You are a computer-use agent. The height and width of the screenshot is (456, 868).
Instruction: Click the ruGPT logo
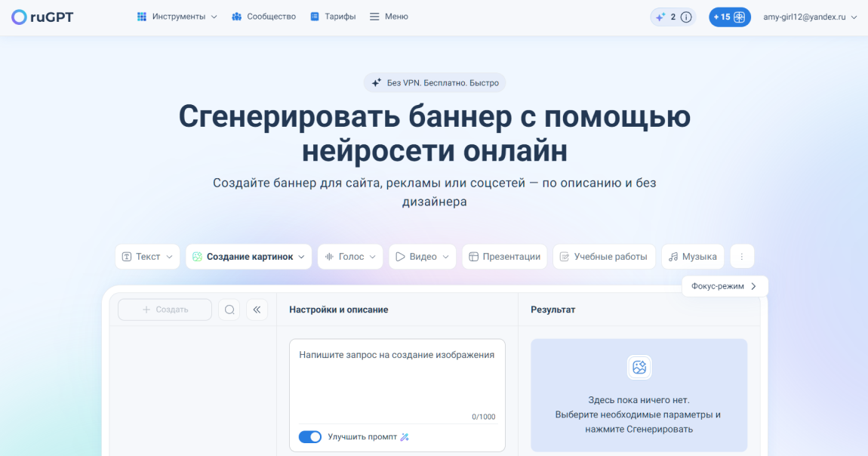tap(42, 17)
